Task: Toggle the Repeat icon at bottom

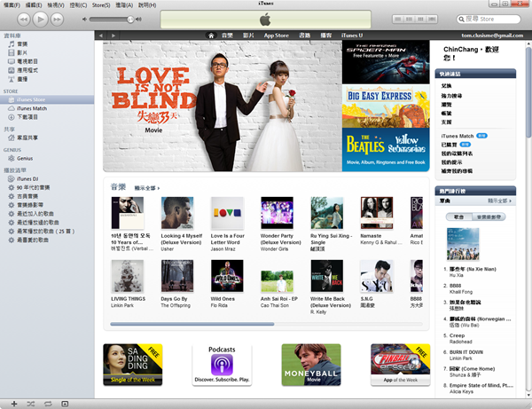Action: 48,403
